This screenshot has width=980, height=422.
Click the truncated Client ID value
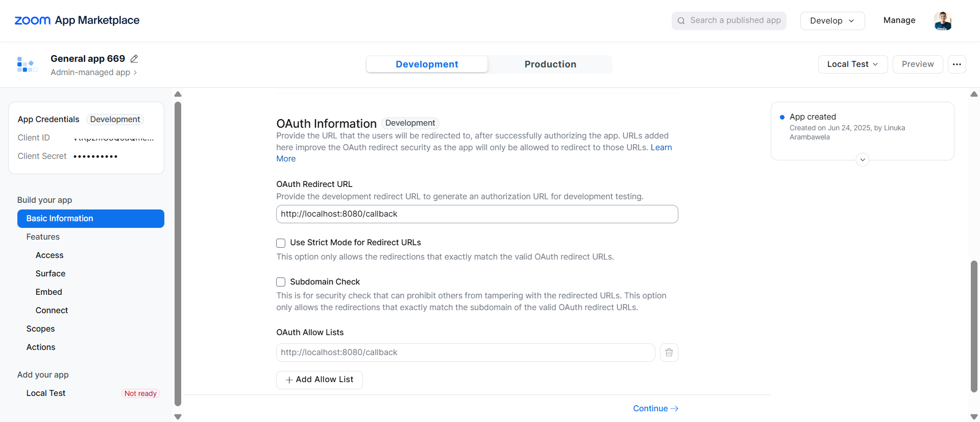click(113, 138)
